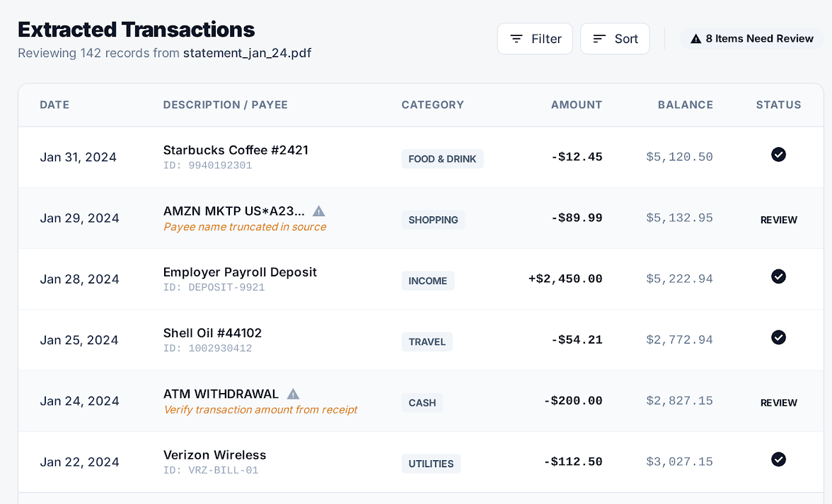Select the Employer Payroll Deposit description
Viewport: 832px width, 504px height.
240,272
